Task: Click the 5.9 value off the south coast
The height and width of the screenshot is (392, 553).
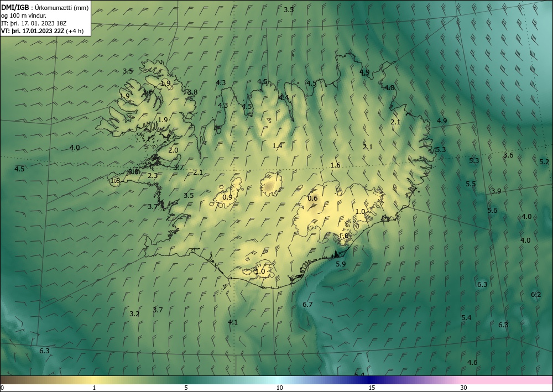Action: pyautogui.click(x=341, y=264)
